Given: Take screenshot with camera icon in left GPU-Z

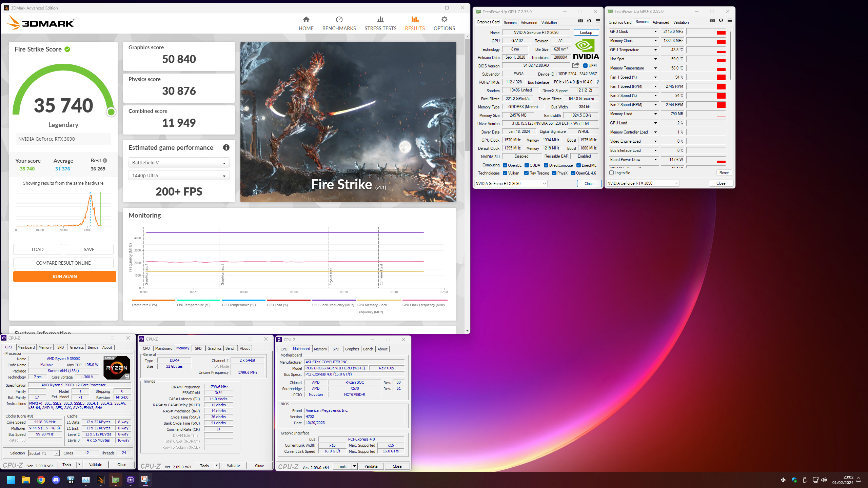Looking at the screenshot, I should click(x=580, y=21).
